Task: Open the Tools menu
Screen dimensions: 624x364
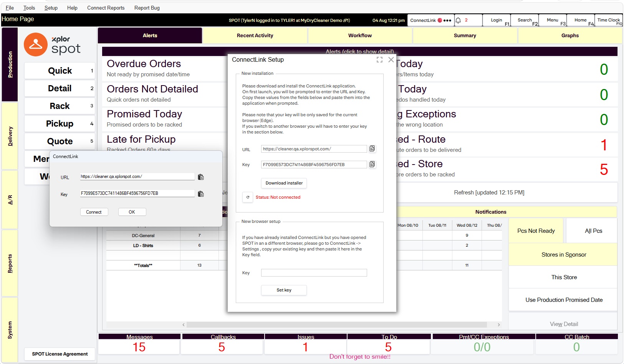Action: (29, 8)
